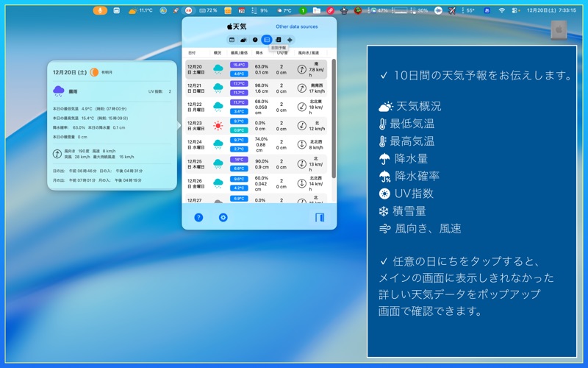Screen dimensions: 588x368
Task: Click the wind direction arrow for 12月22日
Action: (301, 107)
